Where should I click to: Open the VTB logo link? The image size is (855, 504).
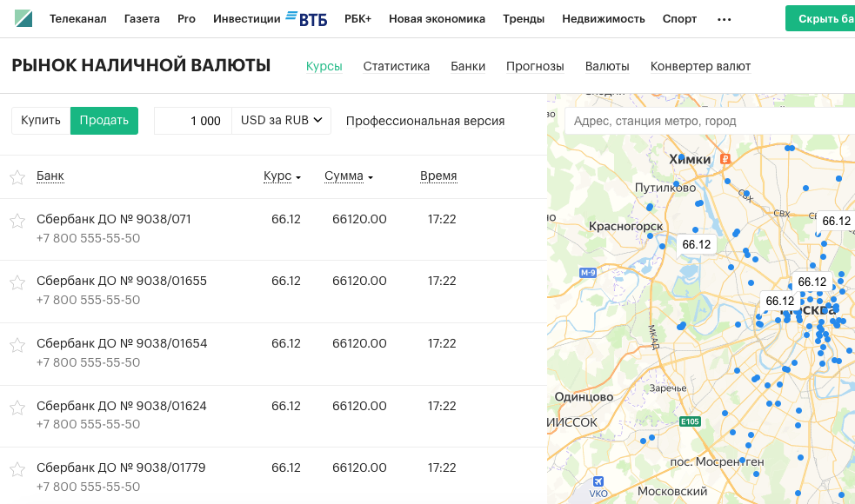[x=307, y=18]
